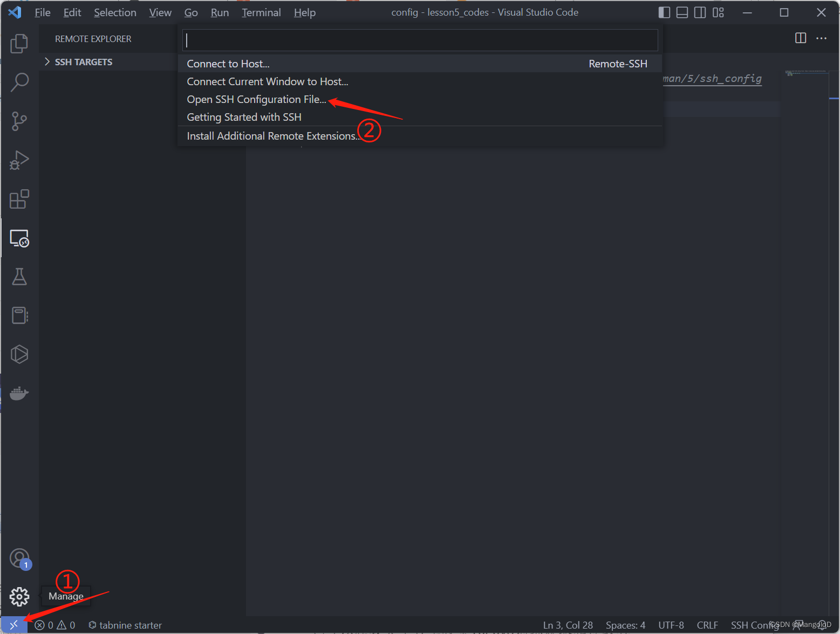Click SSH Config language mode
Image resolution: width=840 pixels, height=634 pixels.
click(x=755, y=625)
